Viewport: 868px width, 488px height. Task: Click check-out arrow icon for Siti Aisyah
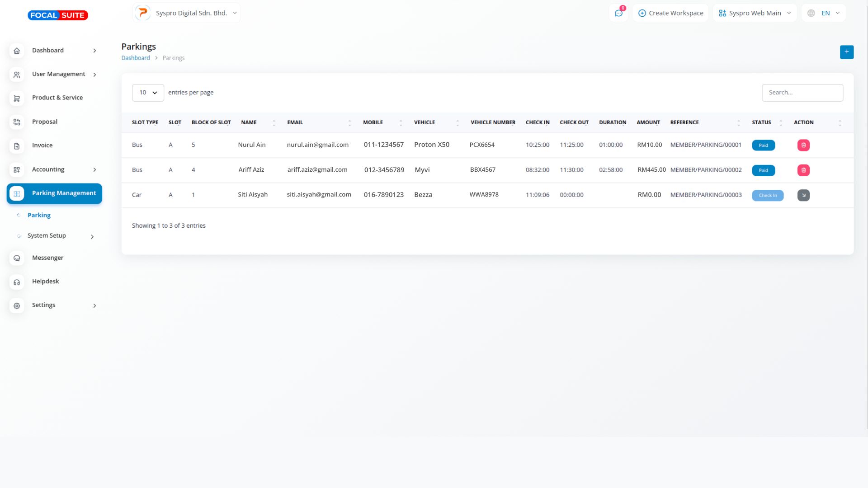(x=803, y=195)
